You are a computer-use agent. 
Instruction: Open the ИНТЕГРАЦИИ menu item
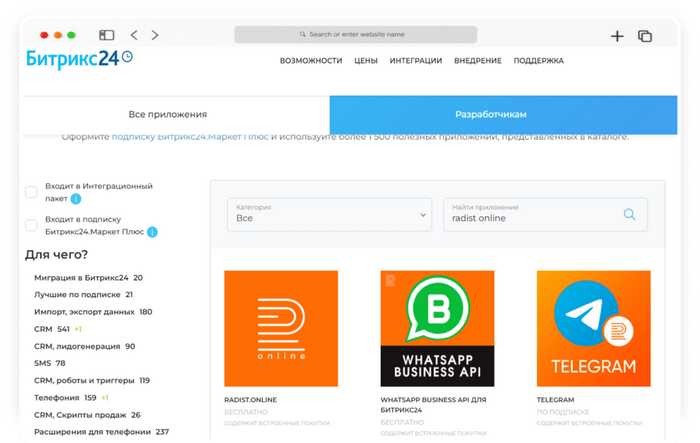coord(416,61)
